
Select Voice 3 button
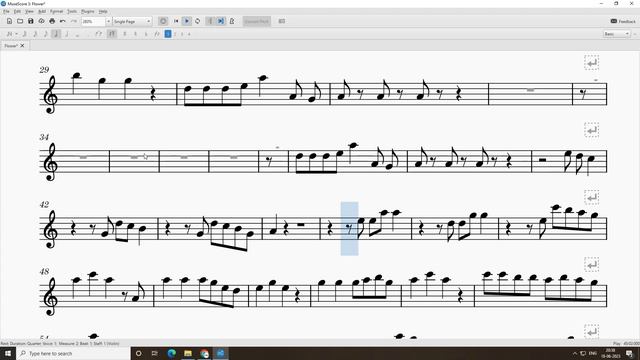182,34
